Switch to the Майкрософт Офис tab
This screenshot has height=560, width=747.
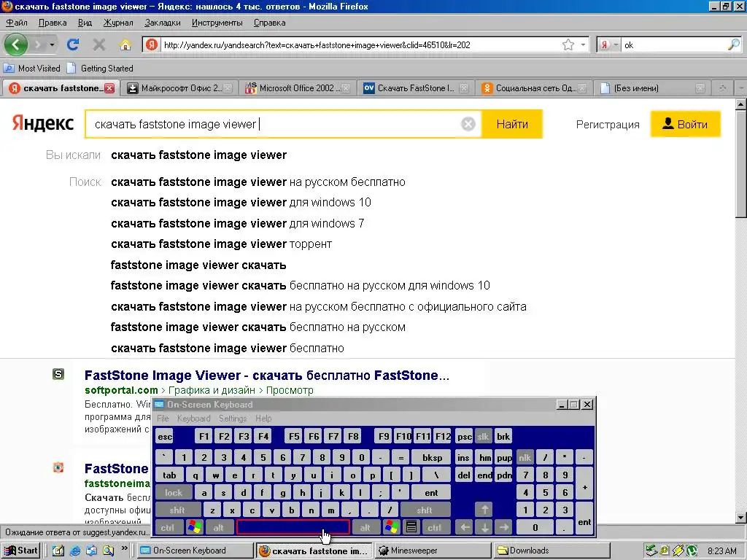(x=180, y=88)
